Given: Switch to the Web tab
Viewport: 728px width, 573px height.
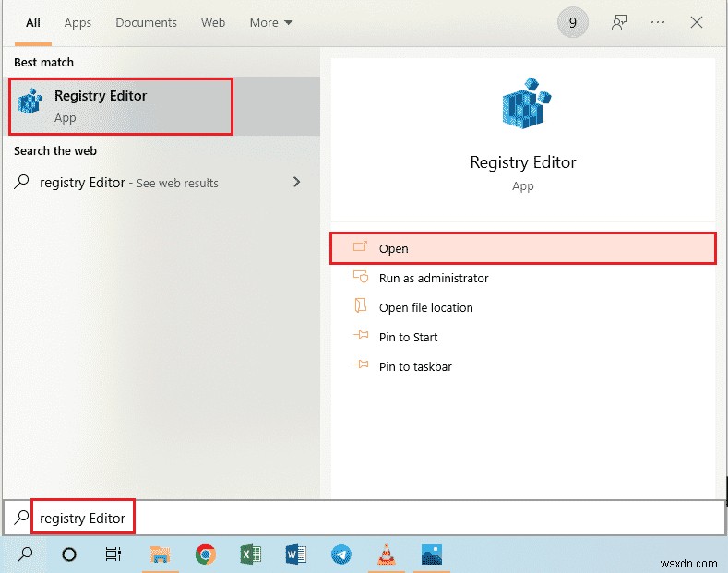Looking at the screenshot, I should point(213,22).
